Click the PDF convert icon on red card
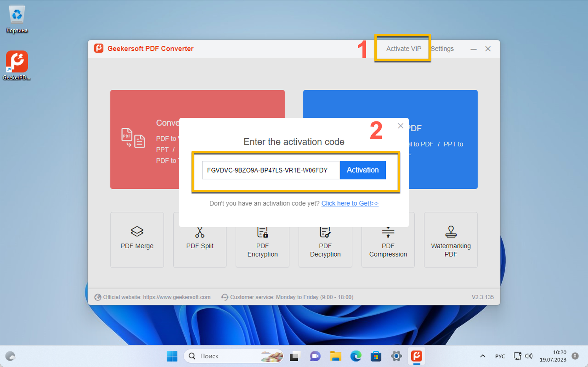 click(x=133, y=138)
